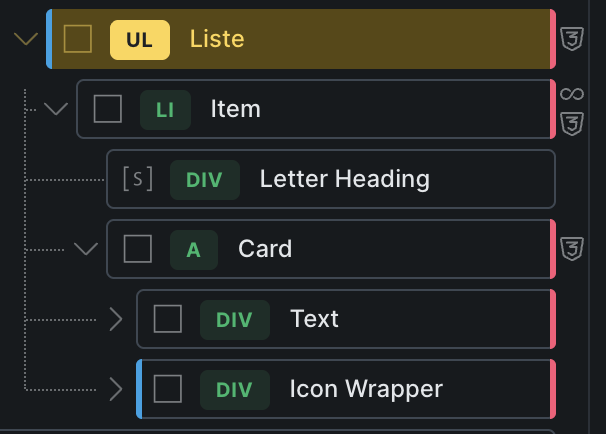Viewport: 606px width, 434px height.
Task: Click the CSS3 icon beside Card row
Action: (x=571, y=249)
